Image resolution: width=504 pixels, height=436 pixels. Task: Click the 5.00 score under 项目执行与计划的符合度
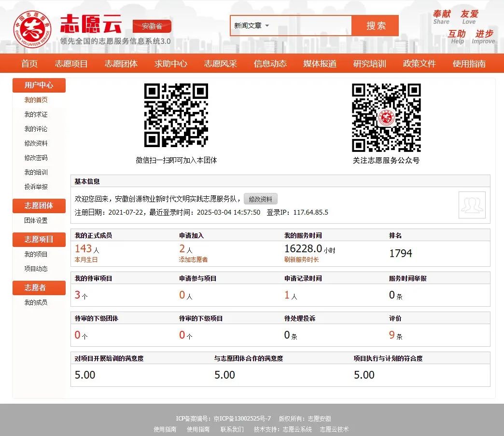(364, 375)
